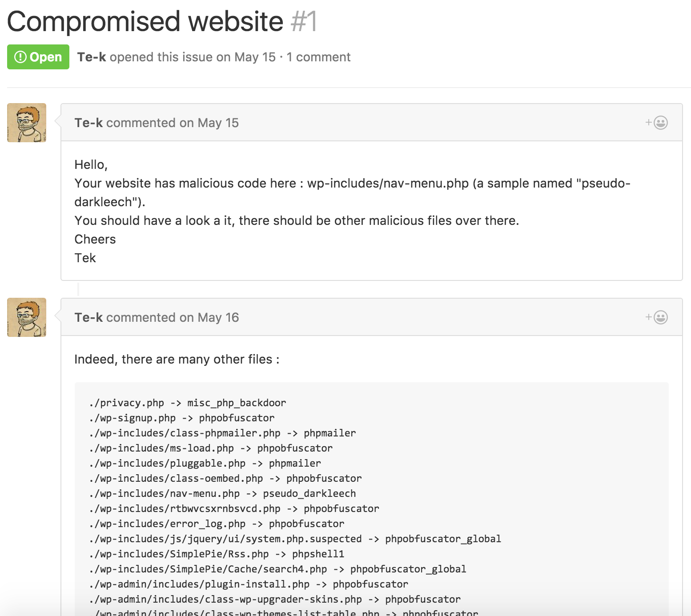Click the ./wp-signup.php phpobfuscator line
Screen dimensions: 691x616
tap(181, 418)
